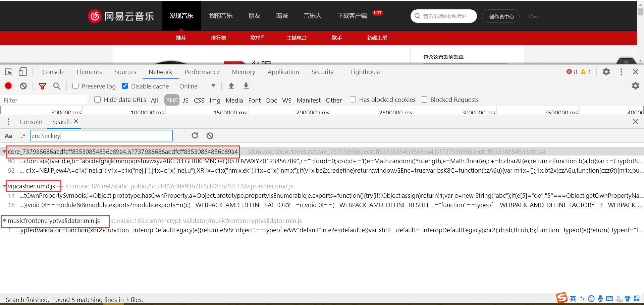Filter requests by Manifest
Screen dimensions: 644x305
(309, 100)
